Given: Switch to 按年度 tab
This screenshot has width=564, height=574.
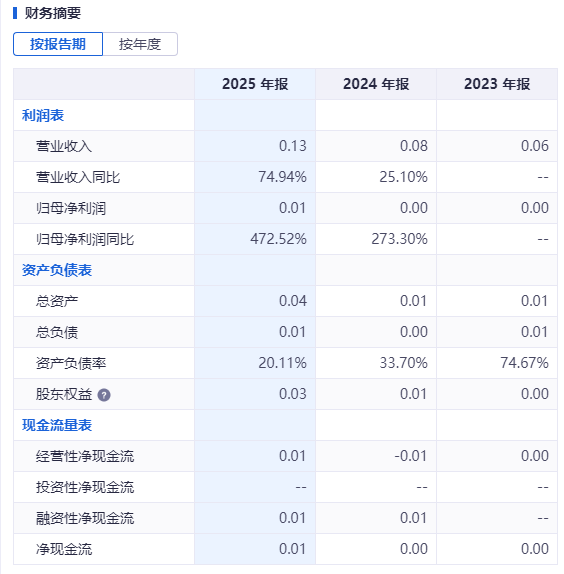Looking at the screenshot, I should point(140,44).
